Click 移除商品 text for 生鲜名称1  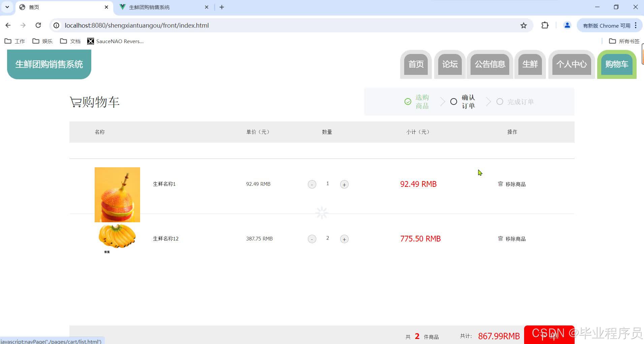tap(516, 184)
